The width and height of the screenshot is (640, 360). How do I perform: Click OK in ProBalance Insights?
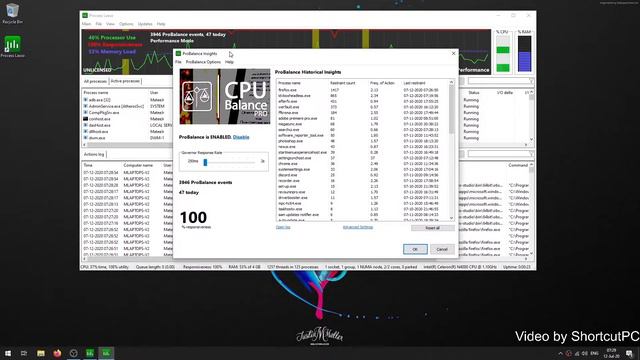[x=415, y=249]
